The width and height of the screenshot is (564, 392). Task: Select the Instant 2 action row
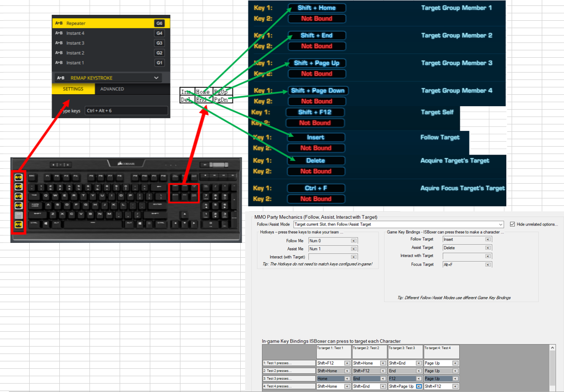click(111, 53)
